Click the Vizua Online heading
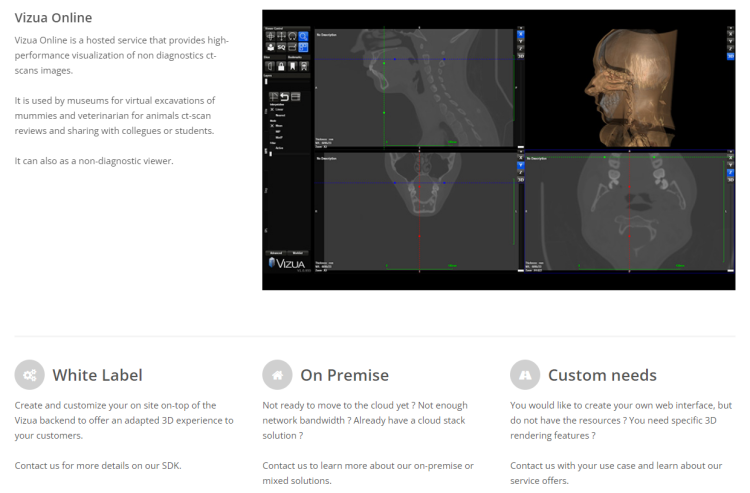The width and height of the screenshot is (750, 493). [x=53, y=18]
